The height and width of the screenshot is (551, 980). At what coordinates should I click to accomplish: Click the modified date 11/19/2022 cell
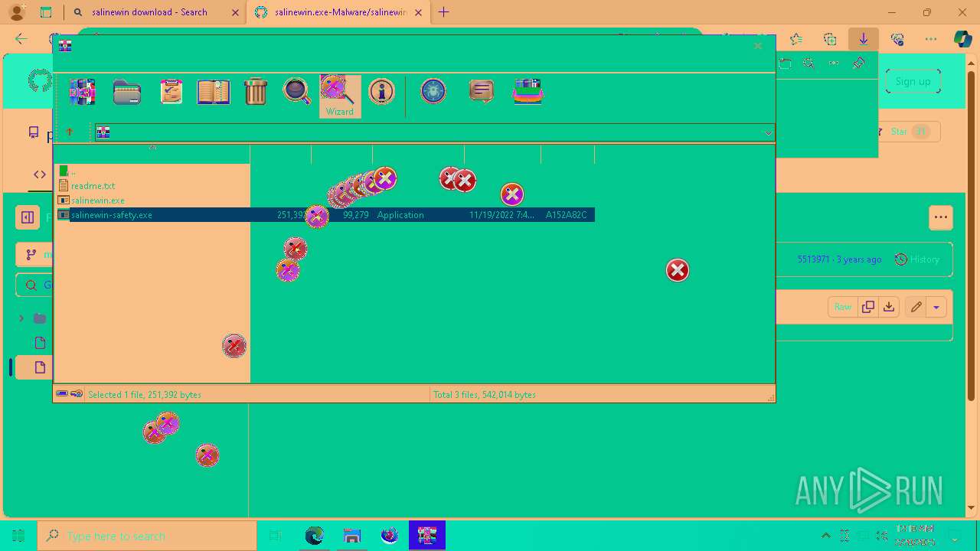[x=501, y=215]
